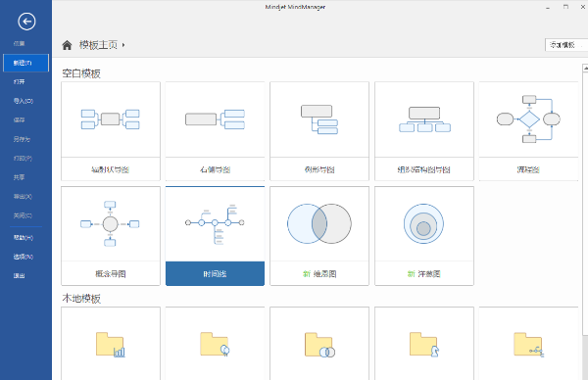Select the concept map (概念导图) template icon

(x=110, y=223)
